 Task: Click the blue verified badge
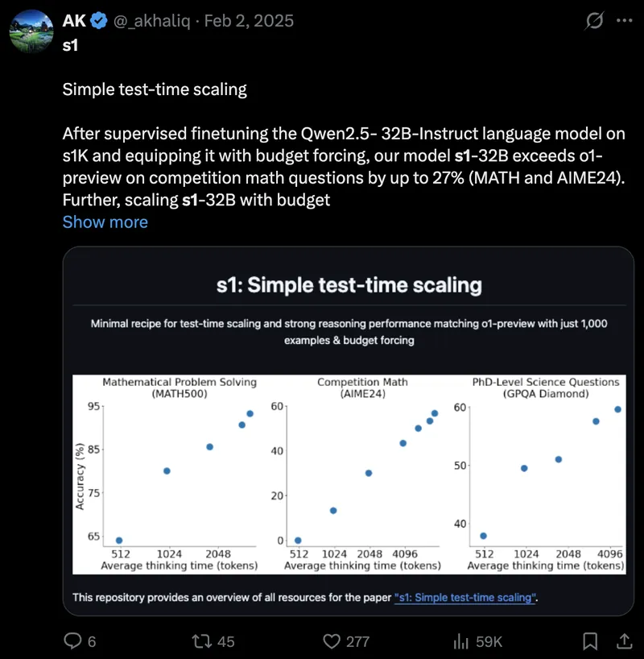[x=99, y=21]
